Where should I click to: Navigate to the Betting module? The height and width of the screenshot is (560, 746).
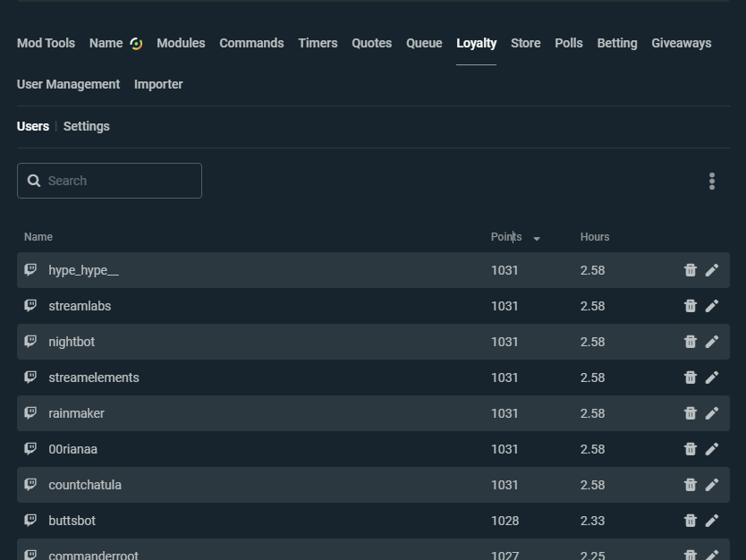click(617, 42)
